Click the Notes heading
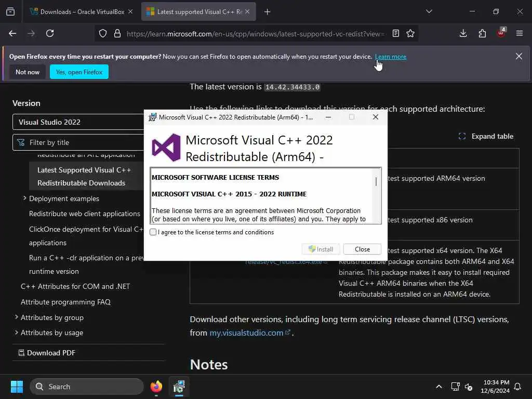The width and height of the screenshot is (532, 399). tap(209, 364)
